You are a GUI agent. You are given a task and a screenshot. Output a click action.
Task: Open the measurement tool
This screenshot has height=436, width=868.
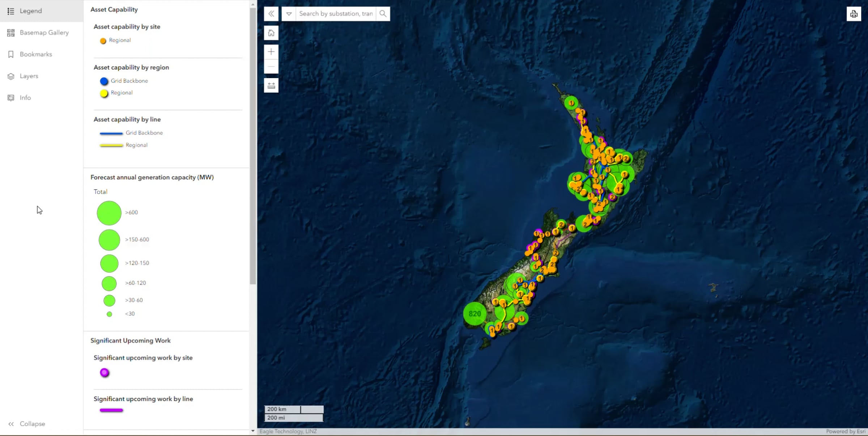[271, 85]
